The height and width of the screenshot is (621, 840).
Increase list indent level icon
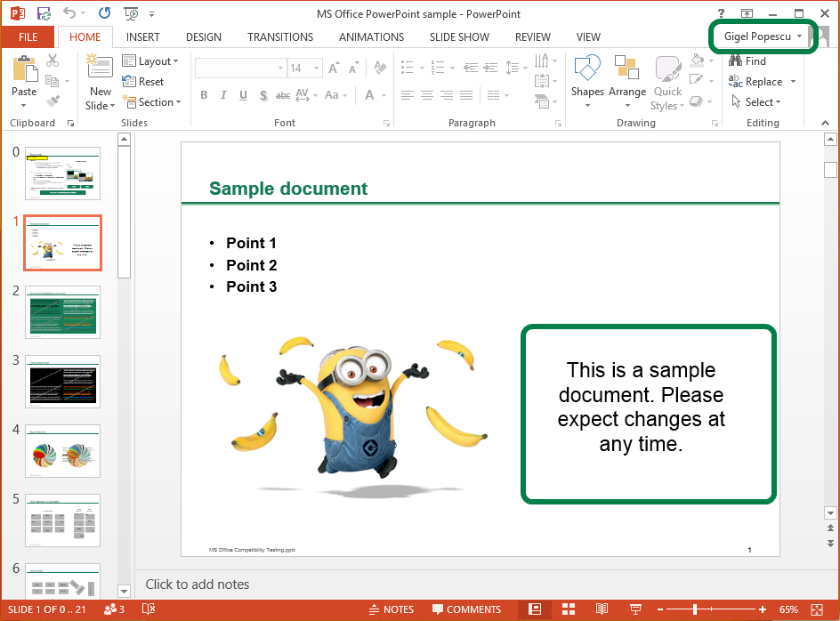coord(490,68)
